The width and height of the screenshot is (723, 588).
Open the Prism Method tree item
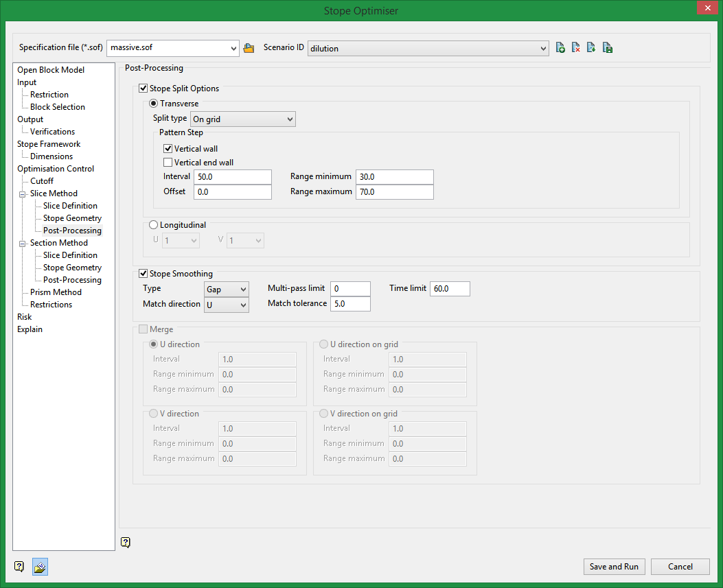pos(56,292)
